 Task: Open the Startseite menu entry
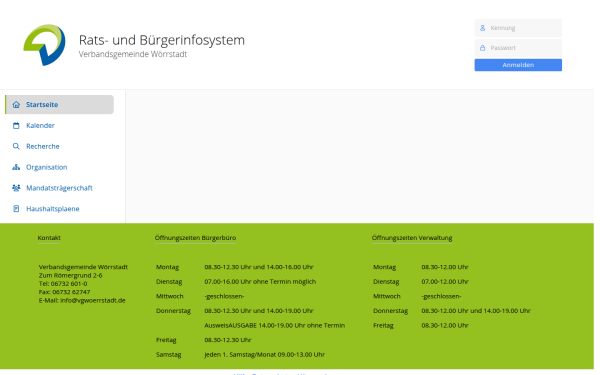coord(59,104)
